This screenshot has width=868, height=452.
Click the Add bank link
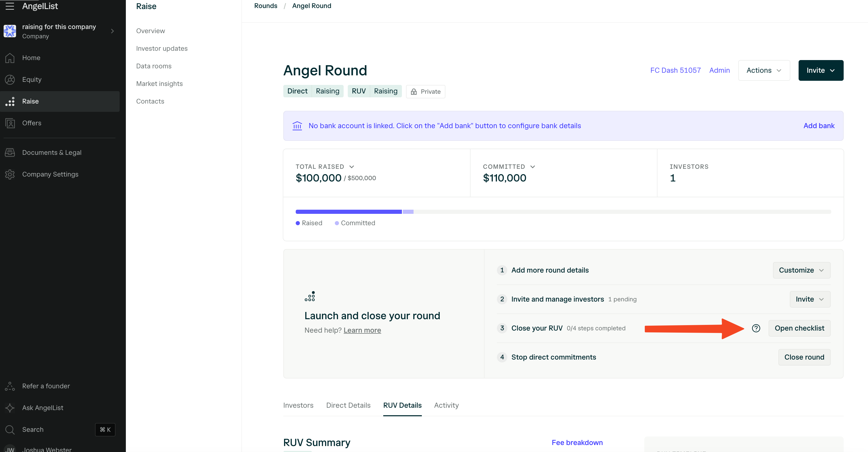pos(819,126)
